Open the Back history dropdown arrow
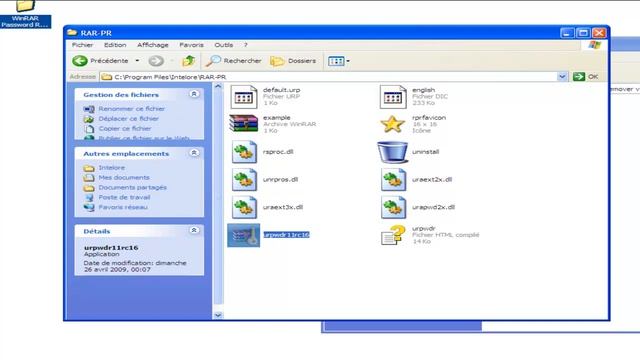Image resolution: width=640 pixels, height=360 pixels. coord(138,61)
